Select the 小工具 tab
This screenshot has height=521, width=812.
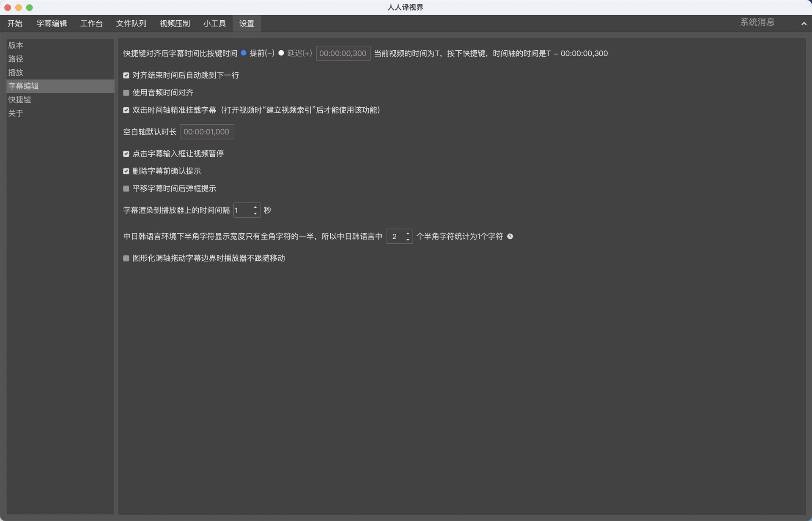coord(214,24)
